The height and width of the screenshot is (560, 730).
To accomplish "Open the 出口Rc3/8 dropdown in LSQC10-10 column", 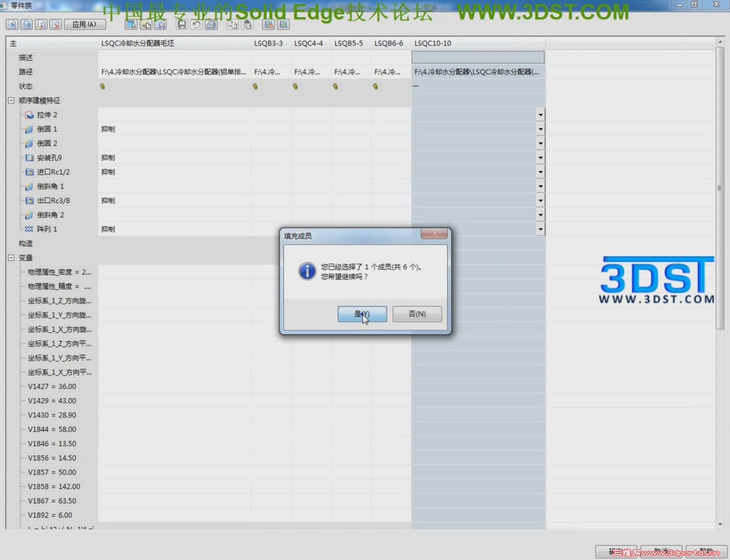I will 541,201.
